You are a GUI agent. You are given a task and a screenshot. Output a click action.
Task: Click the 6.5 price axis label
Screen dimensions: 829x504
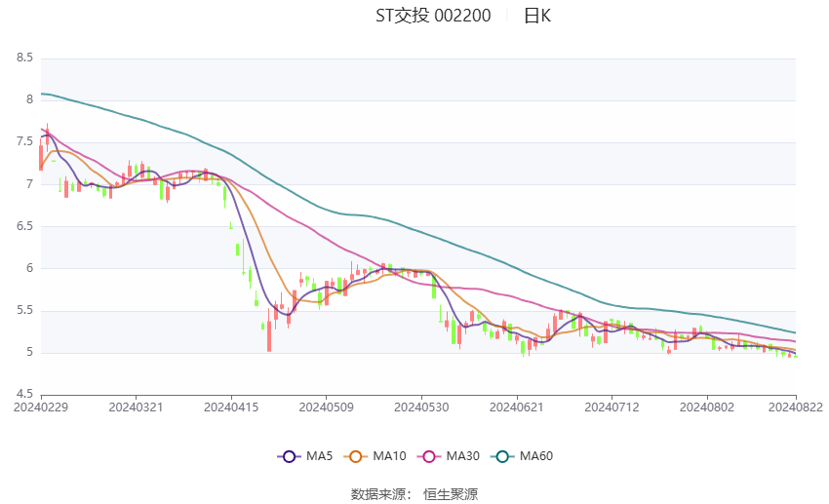point(24,226)
